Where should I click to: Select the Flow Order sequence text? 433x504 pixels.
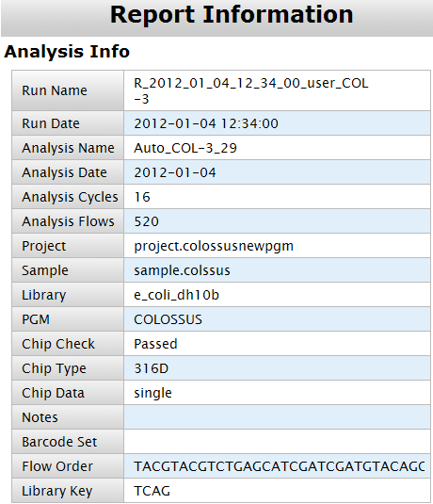(280, 466)
